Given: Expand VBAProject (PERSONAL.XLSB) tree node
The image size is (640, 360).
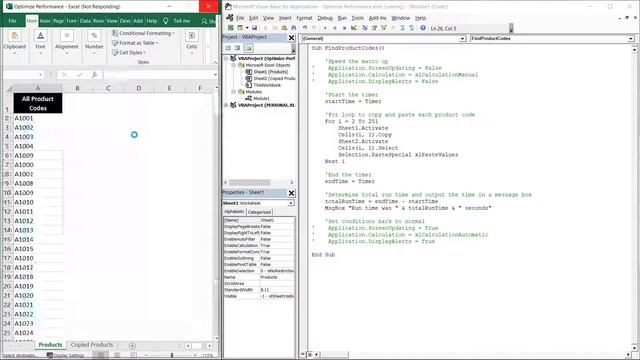Looking at the screenshot, I should pos(226,105).
